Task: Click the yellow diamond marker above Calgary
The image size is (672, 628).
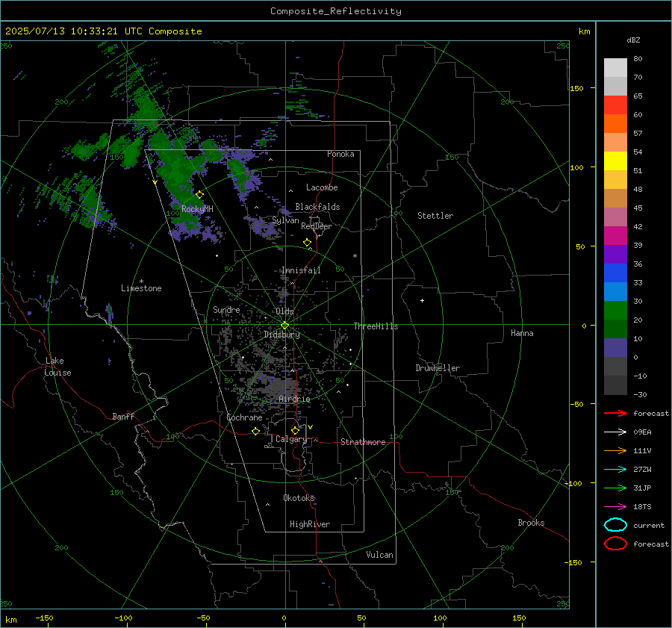Action: tap(295, 430)
